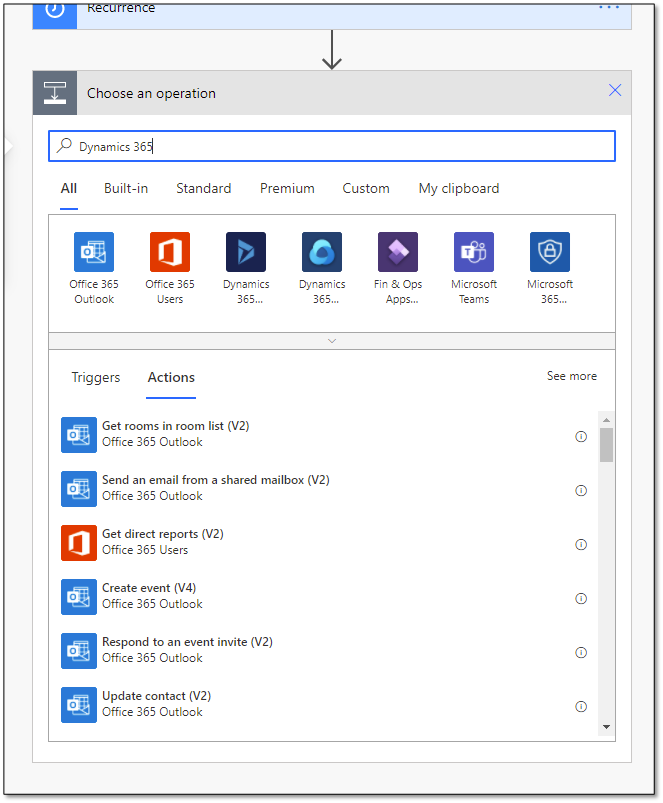The width and height of the screenshot is (663, 803).
Task: Click Outlook icon beside Respond to an event invite
Action: (79, 651)
